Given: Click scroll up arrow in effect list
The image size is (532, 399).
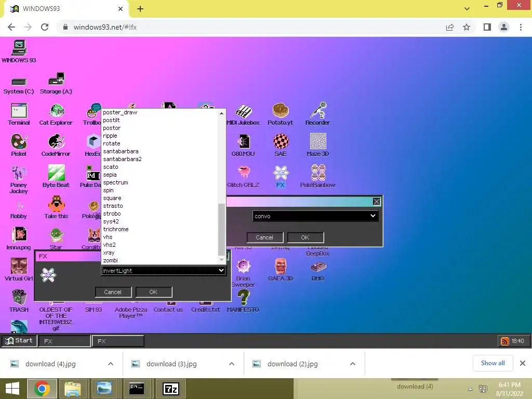Looking at the screenshot, I should coord(221,113).
